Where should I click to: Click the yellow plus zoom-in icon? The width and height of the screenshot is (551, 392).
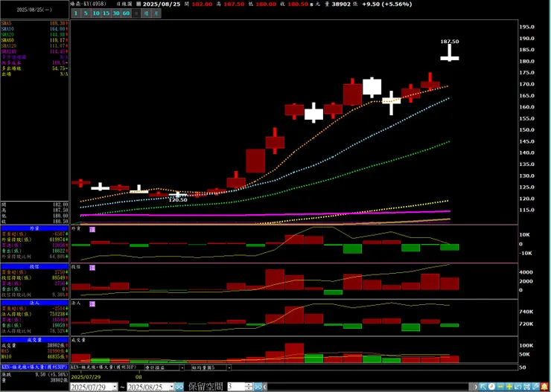(509, 387)
